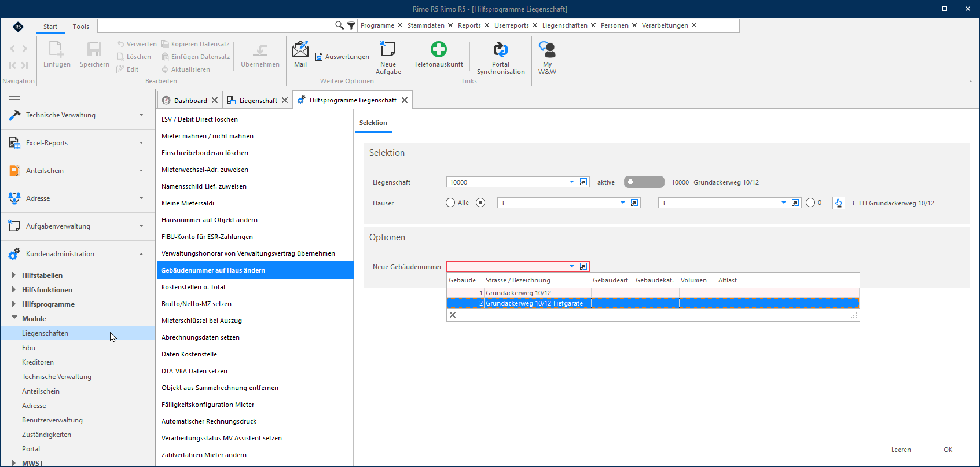Start Portal Synchronisation
Screen dimensions: 980x467
point(501,50)
